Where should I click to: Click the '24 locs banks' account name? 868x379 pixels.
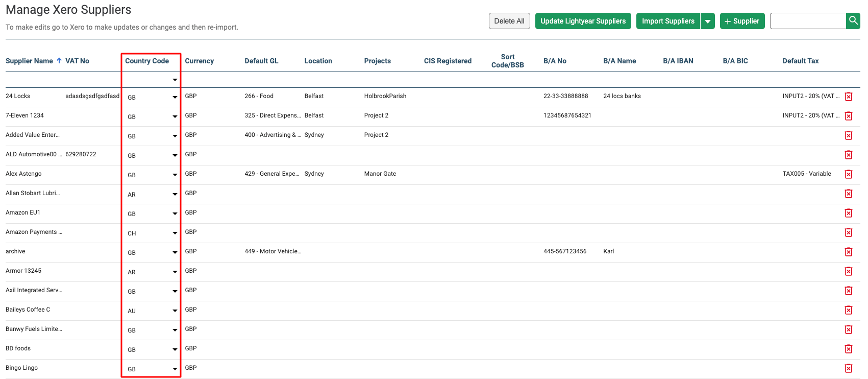(622, 96)
